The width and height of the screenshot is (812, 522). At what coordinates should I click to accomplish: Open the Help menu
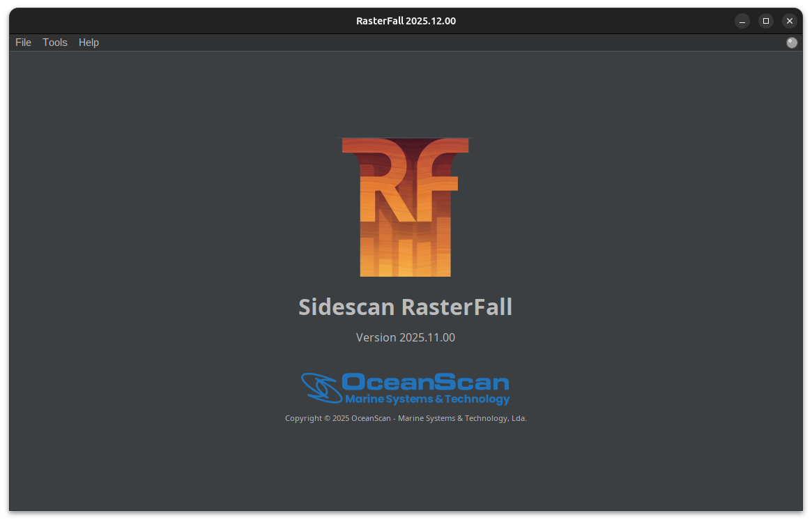[89, 43]
